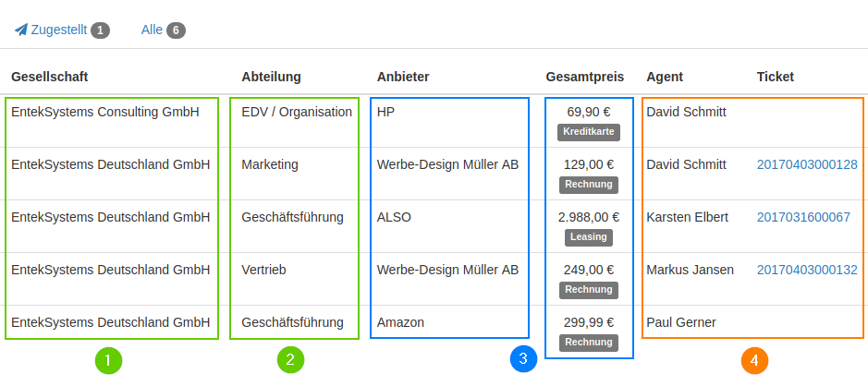Click the Gesamtpreis column header
The height and width of the screenshot is (386, 868).
(585, 77)
